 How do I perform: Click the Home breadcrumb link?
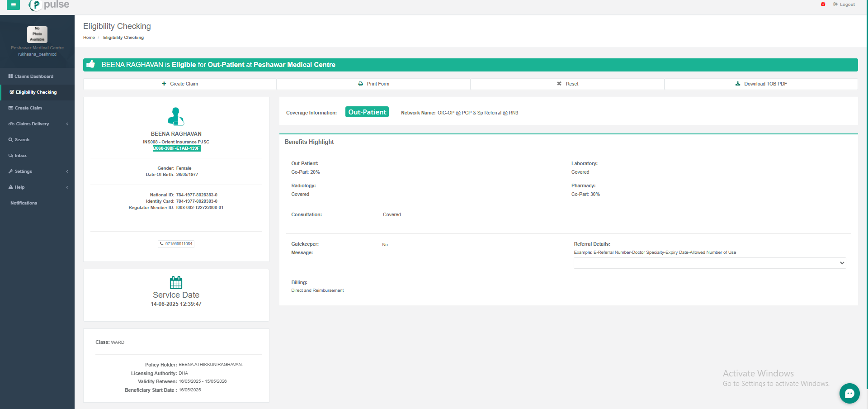point(89,38)
